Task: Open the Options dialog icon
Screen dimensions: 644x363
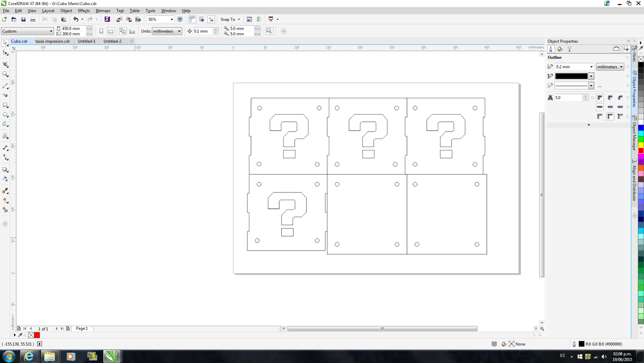Action: (x=259, y=19)
